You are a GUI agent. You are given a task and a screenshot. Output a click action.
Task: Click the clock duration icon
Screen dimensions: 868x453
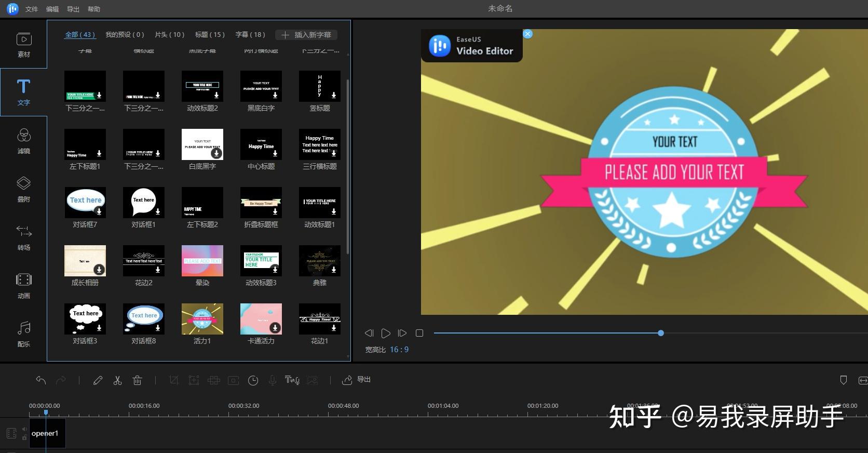253,380
